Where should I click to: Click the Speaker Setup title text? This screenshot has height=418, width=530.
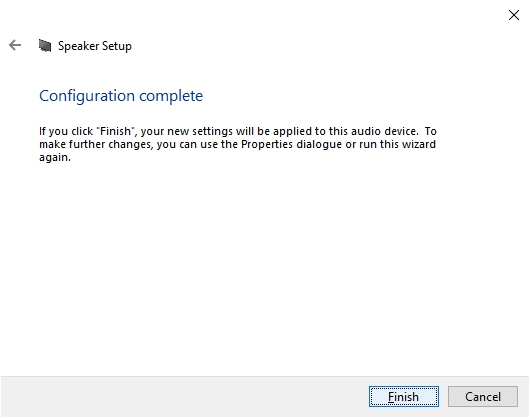[95, 46]
